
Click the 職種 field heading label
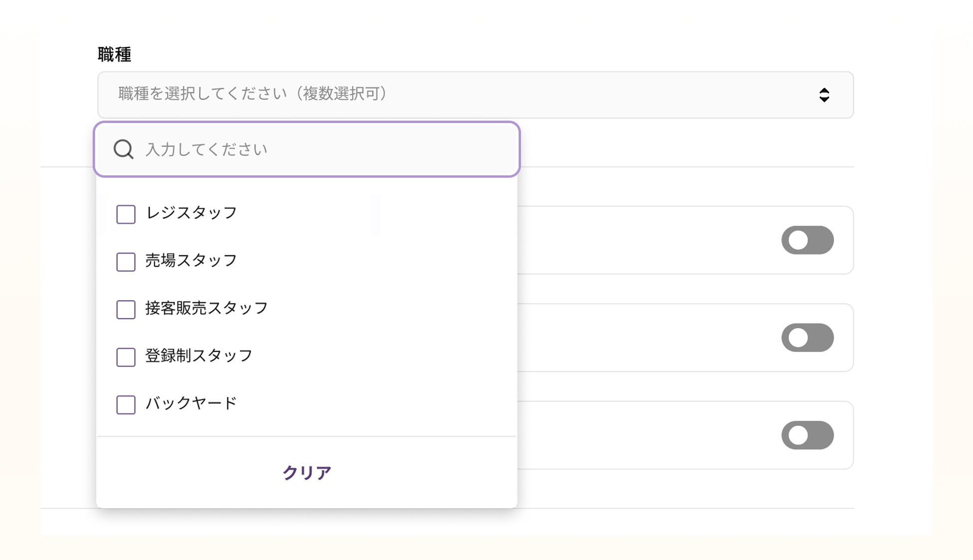pyautogui.click(x=114, y=54)
